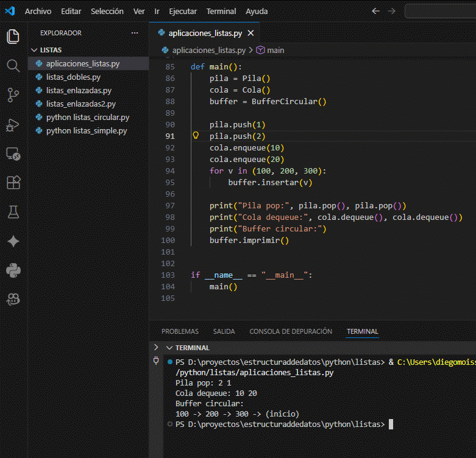The height and width of the screenshot is (458, 476).
Task: Click the lightbulb code action on line 91
Action: tap(196, 136)
